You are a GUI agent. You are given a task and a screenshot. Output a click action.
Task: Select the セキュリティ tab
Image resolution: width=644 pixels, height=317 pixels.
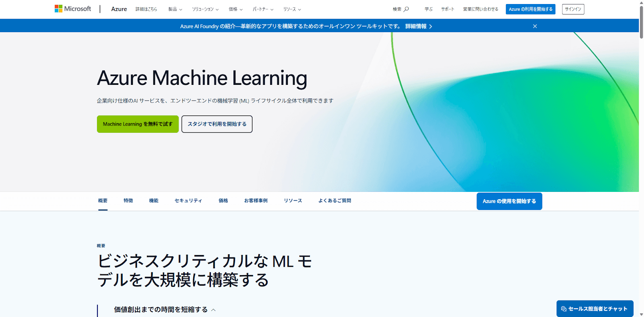point(188,201)
